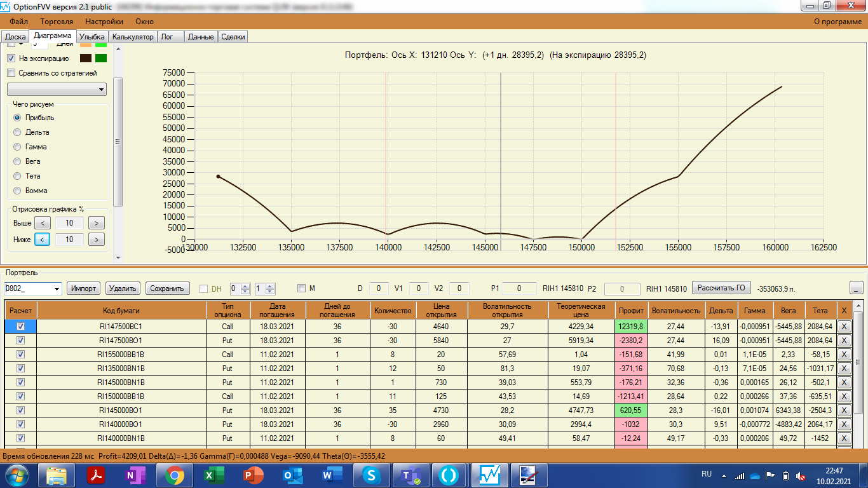This screenshot has height=488, width=868.
Task: Pick the dark green expiration color swatch
Action: tap(101, 58)
